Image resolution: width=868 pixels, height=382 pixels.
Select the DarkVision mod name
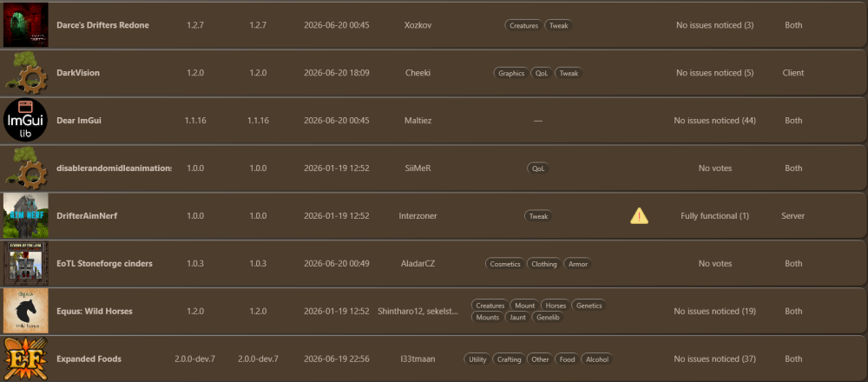coord(78,73)
